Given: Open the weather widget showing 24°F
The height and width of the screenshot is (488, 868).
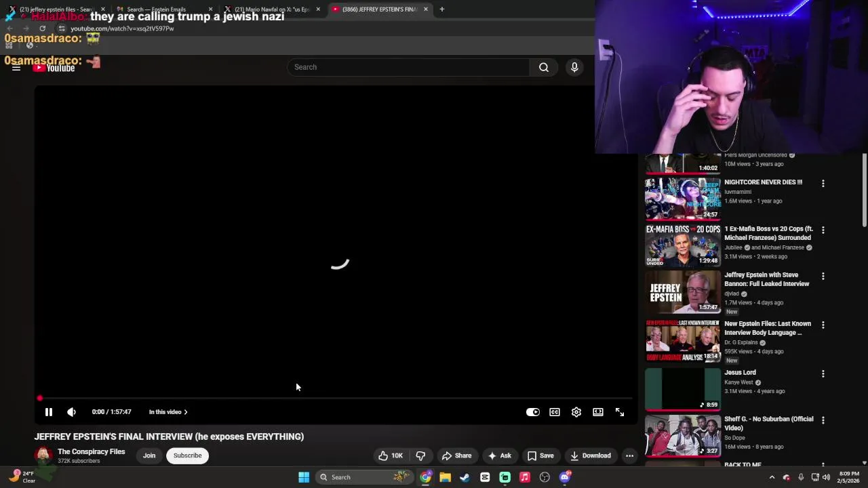Looking at the screenshot, I should click(x=22, y=476).
